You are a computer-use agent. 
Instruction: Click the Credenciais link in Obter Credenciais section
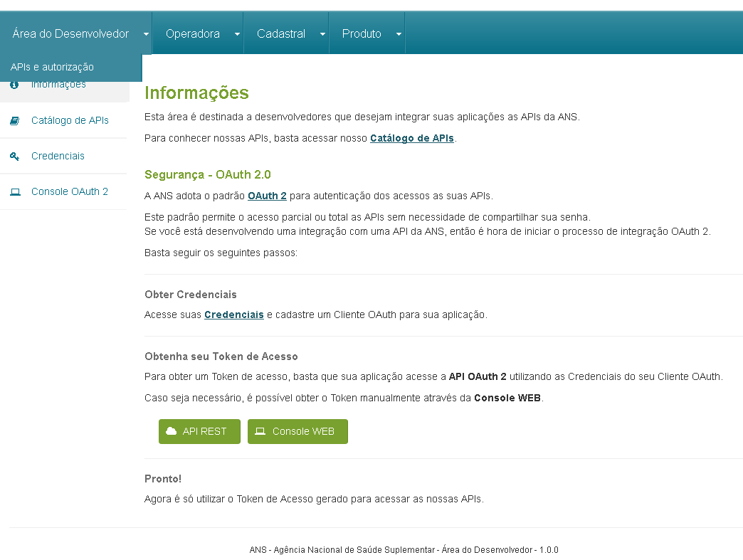pos(234,315)
